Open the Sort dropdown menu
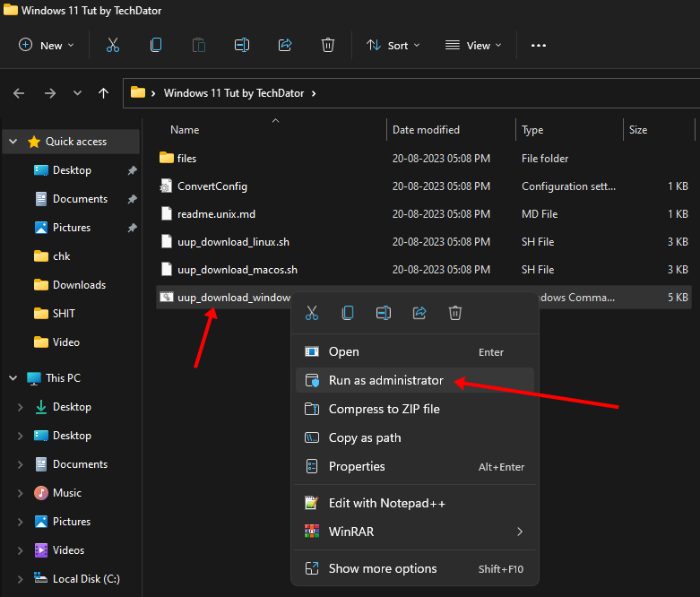 pyautogui.click(x=393, y=45)
